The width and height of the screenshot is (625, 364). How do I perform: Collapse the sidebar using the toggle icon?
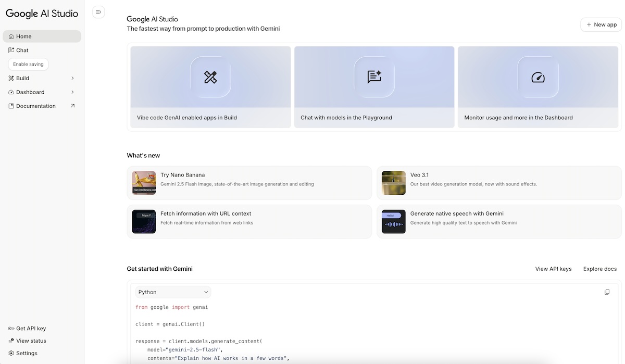coord(98,11)
